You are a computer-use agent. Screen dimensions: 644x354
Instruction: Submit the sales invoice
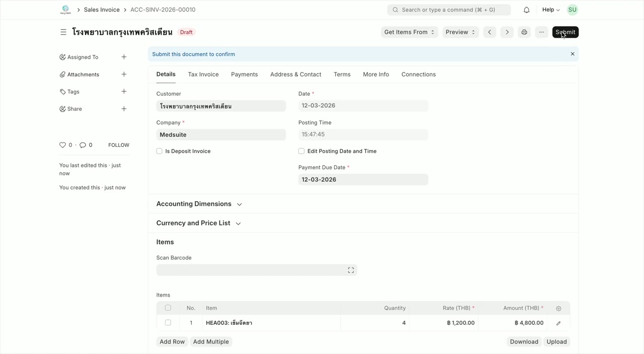tap(565, 32)
